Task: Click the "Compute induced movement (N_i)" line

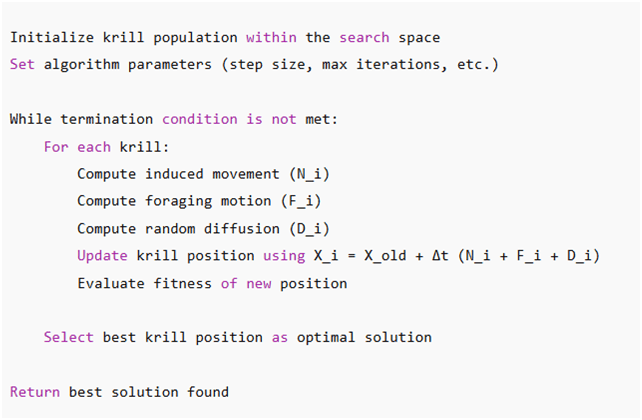Action: 203,174
